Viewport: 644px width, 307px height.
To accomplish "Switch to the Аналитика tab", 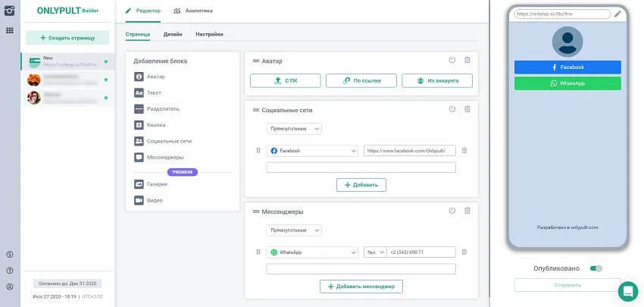I will click(x=193, y=11).
